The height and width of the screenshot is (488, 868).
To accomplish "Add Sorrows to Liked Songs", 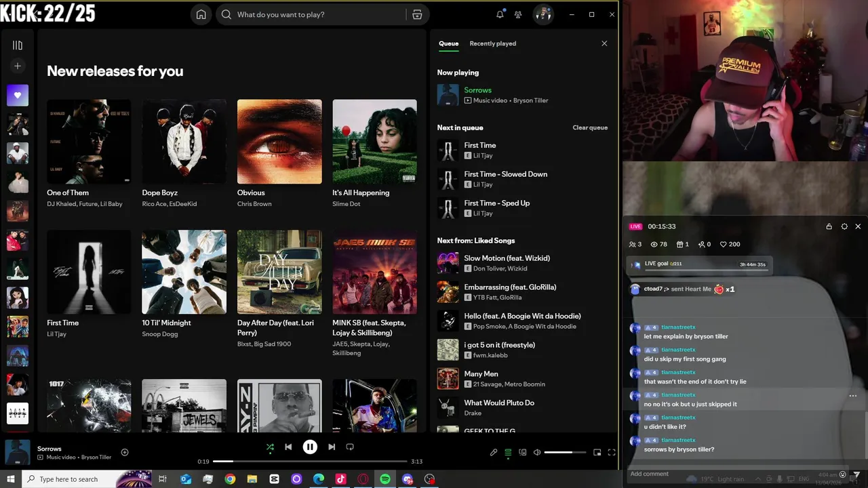I will pyautogui.click(x=125, y=452).
